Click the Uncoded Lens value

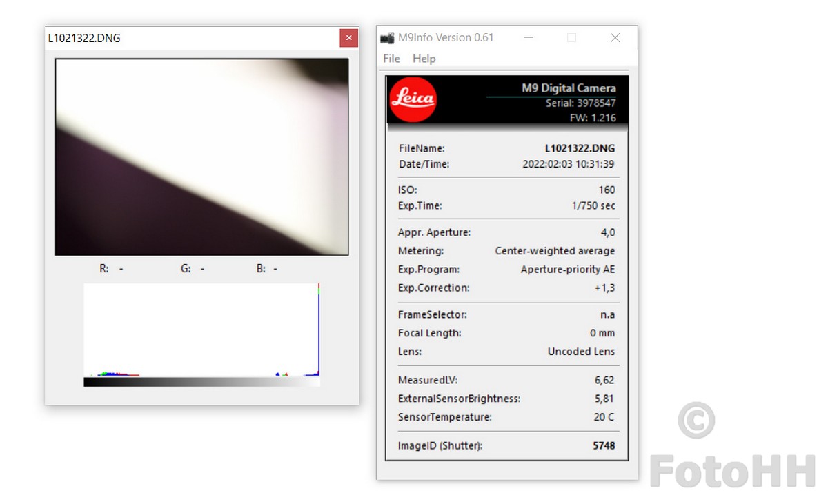click(581, 352)
